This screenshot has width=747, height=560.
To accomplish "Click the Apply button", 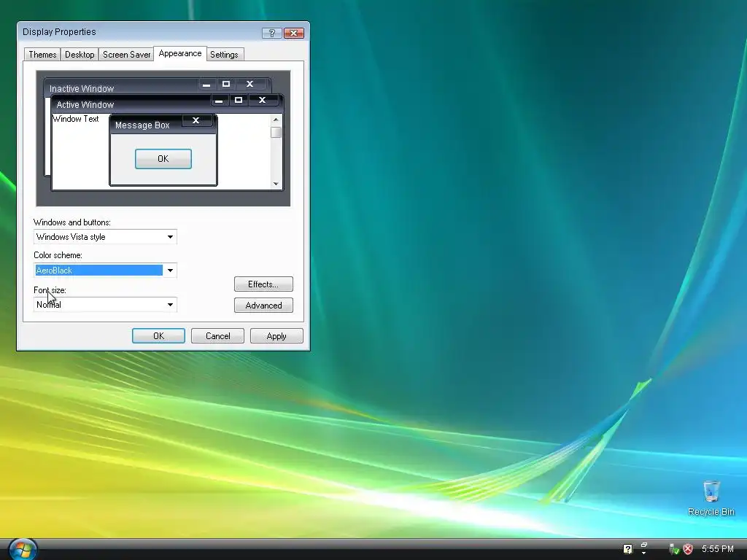I will click(x=276, y=335).
